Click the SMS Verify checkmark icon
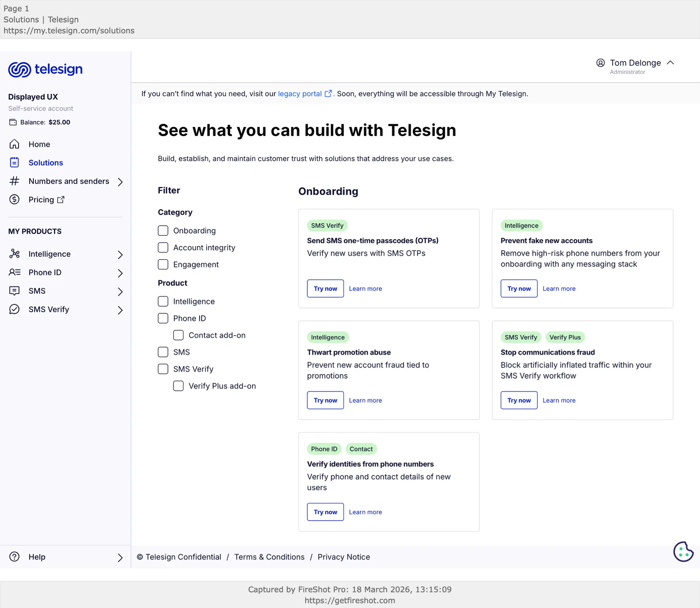 [x=14, y=309]
